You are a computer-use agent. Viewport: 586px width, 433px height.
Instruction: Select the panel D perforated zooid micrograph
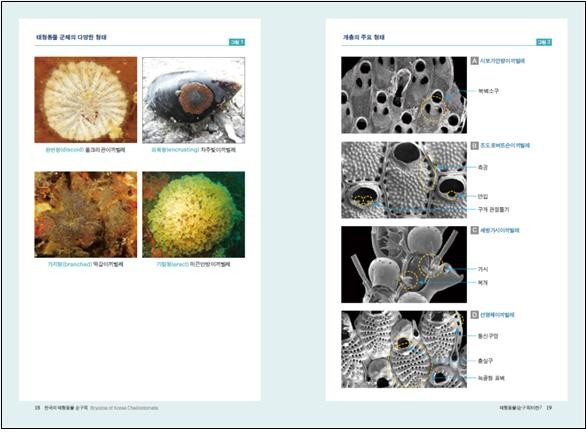404,349
